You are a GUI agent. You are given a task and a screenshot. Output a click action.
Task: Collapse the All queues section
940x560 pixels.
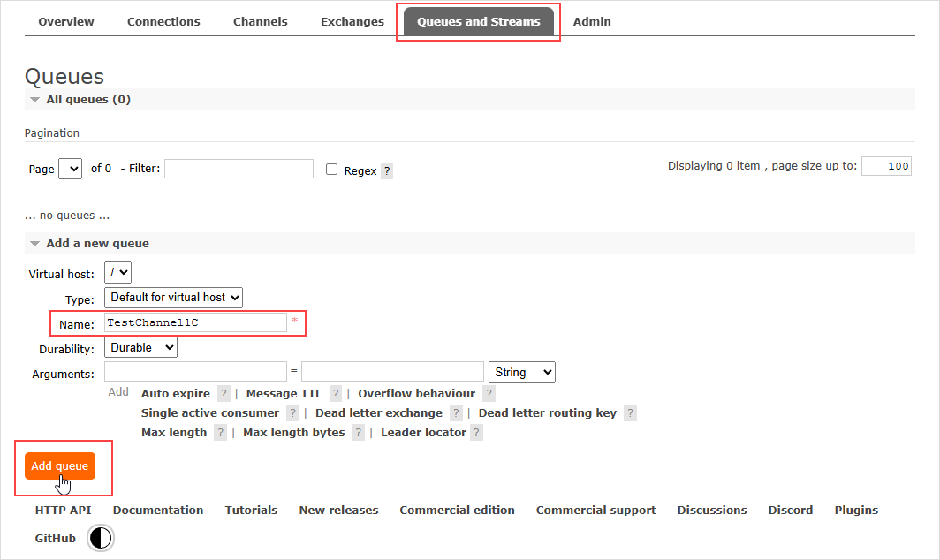(35, 100)
